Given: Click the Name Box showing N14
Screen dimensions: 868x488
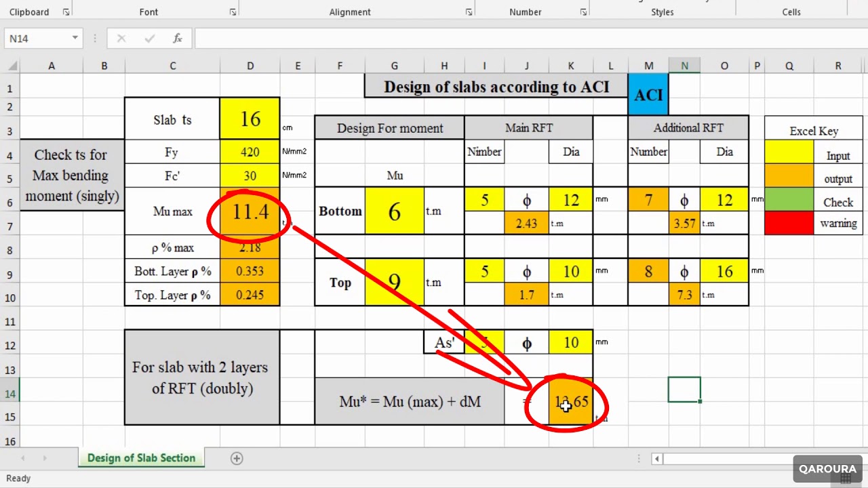Looking at the screenshot, I should pyautogui.click(x=38, y=39).
